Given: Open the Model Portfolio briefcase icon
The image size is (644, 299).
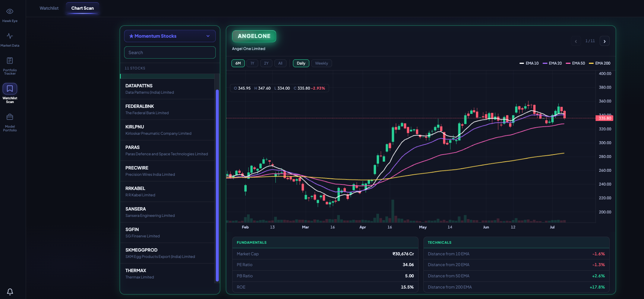Looking at the screenshot, I should tap(10, 117).
